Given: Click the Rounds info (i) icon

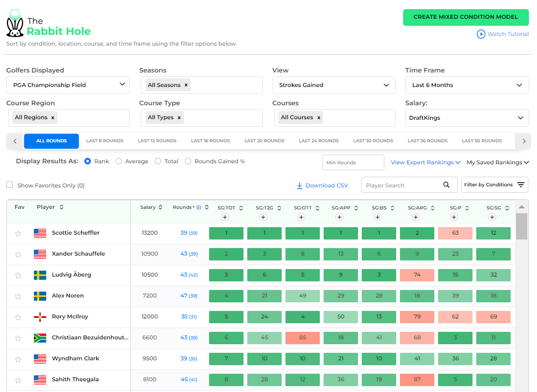Looking at the screenshot, I should pyautogui.click(x=199, y=207).
